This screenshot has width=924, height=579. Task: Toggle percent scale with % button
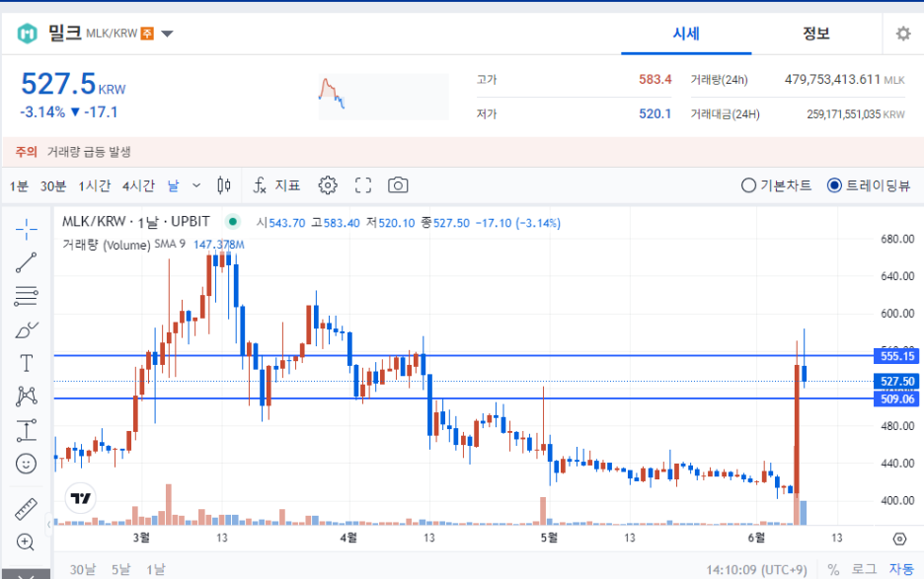832,569
